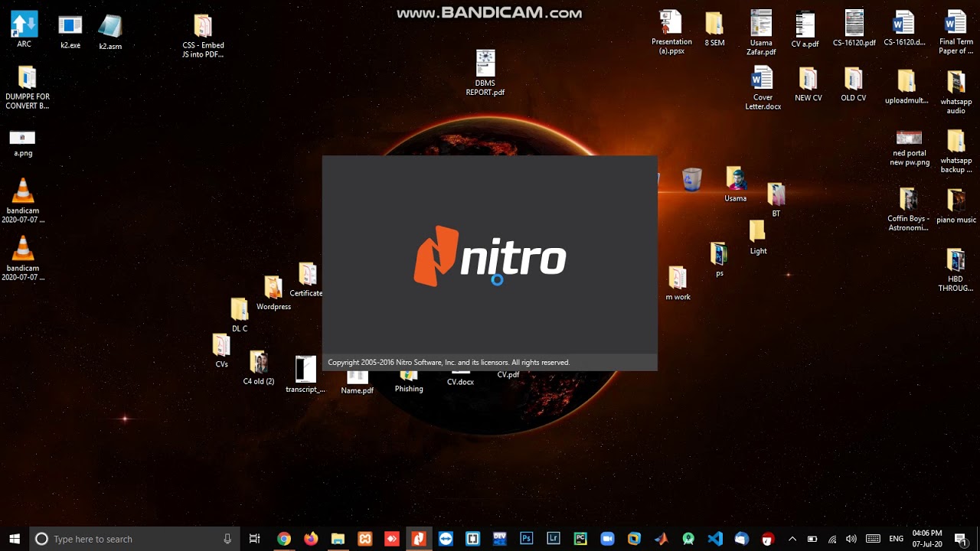This screenshot has width=980, height=551.
Task: Select the 8 SEM folder
Action: point(714,30)
